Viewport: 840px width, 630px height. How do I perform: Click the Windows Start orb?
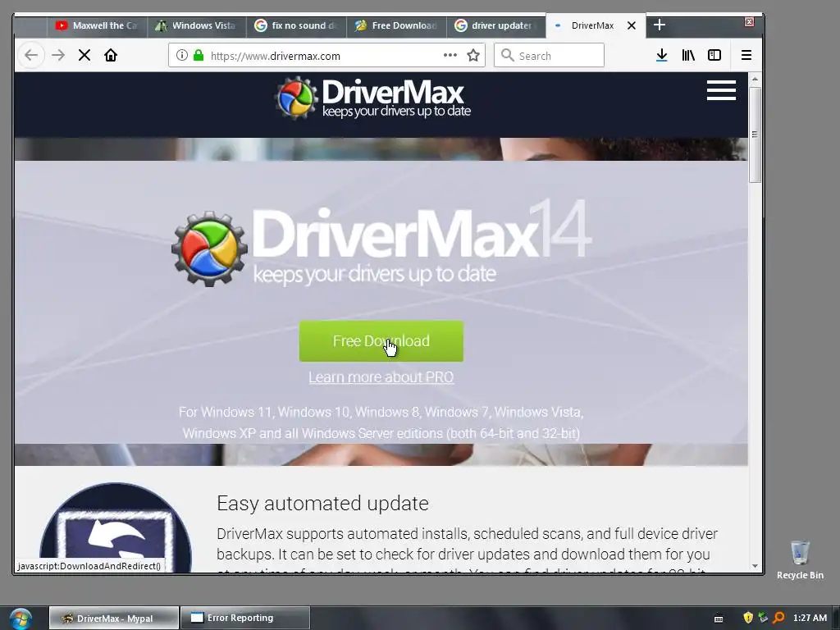[x=21, y=618]
